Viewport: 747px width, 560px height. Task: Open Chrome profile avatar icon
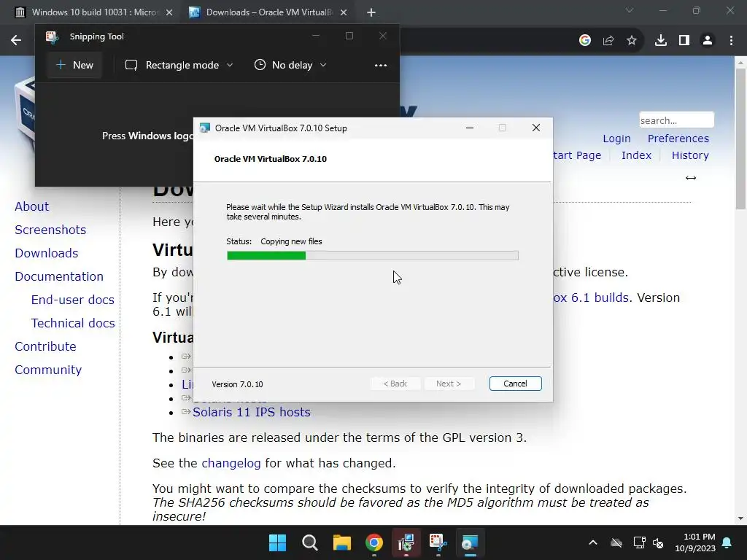click(708, 41)
